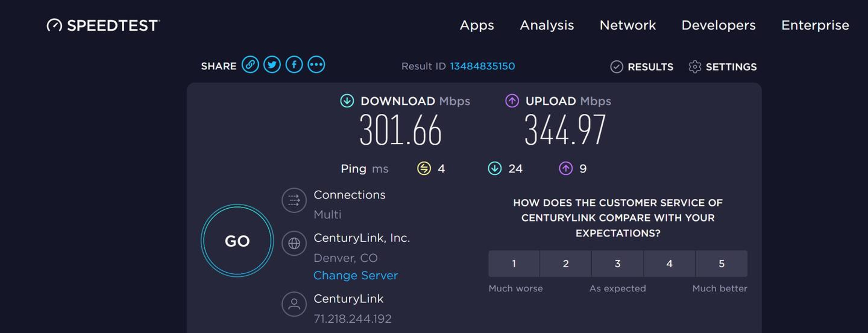Rate customer service 5, Much better
Screen dimensions: 868x333
(x=721, y=263)
